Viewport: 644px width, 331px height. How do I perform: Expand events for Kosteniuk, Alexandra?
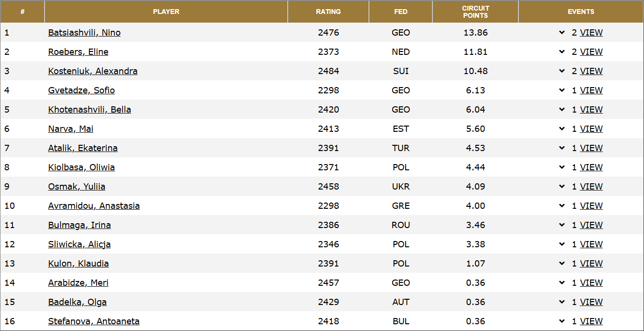(x=561, y=71)
